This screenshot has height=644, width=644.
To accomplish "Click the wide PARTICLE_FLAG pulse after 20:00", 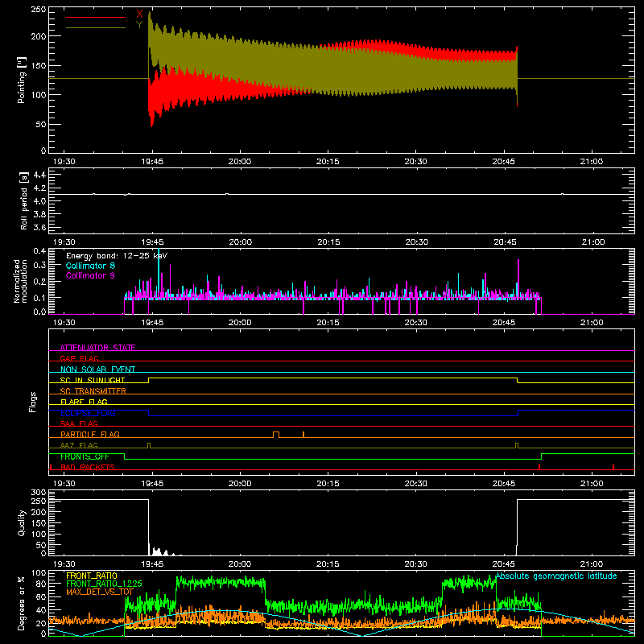I will pos(276,435).
